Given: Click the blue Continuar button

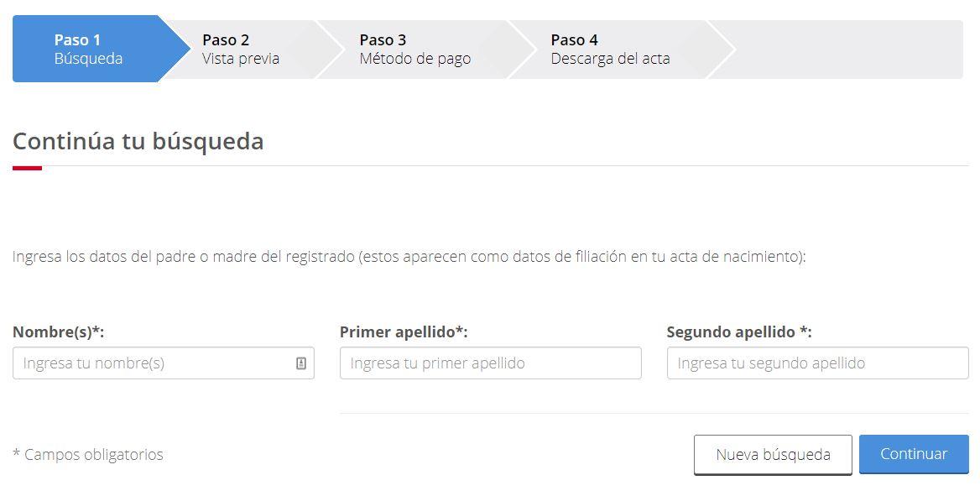Looking at the screenshot, I should point(914,454).
